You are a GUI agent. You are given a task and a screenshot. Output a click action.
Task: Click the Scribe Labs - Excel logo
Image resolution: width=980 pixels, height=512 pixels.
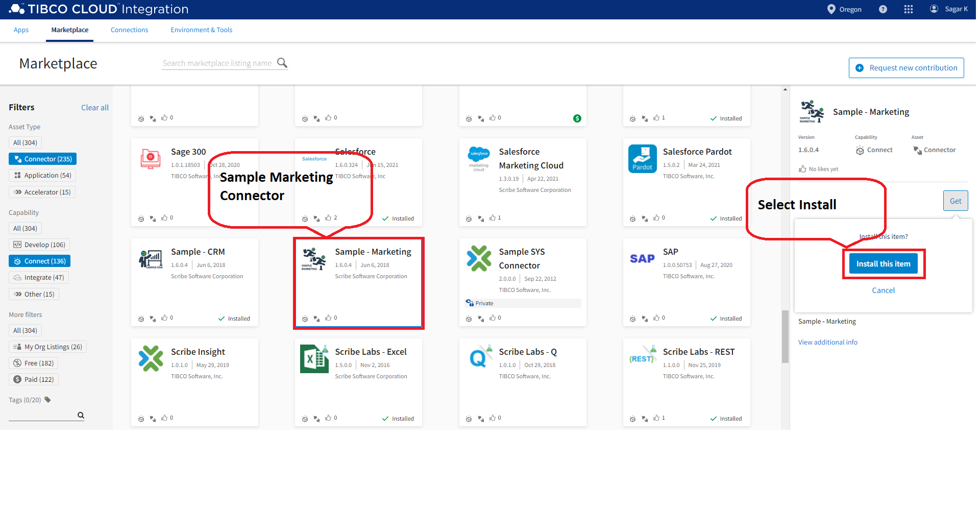coord(314,359)
